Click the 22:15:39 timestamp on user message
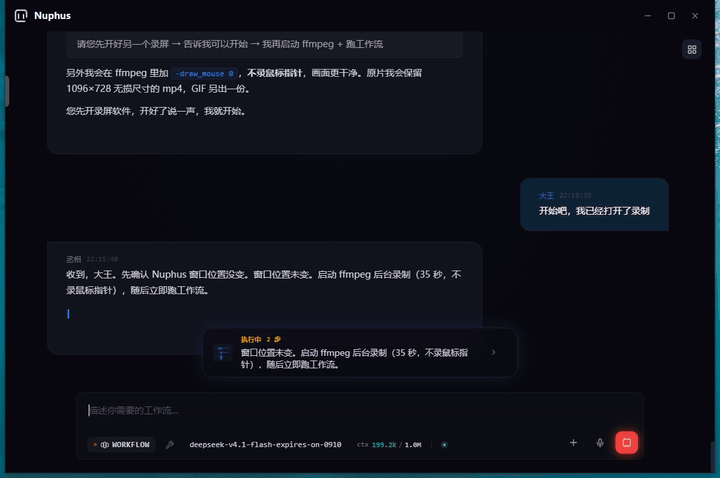 tap(575, 196)
